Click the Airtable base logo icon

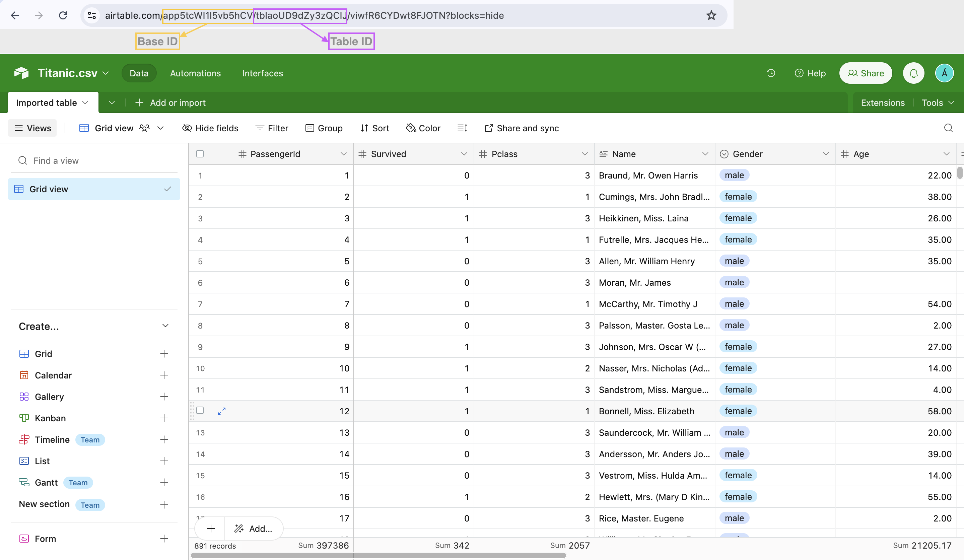click(x=21, y=73)
